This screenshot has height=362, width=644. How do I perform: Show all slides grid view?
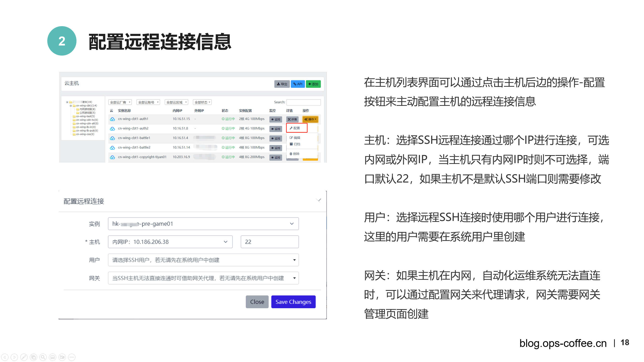[x=33, y=357]
